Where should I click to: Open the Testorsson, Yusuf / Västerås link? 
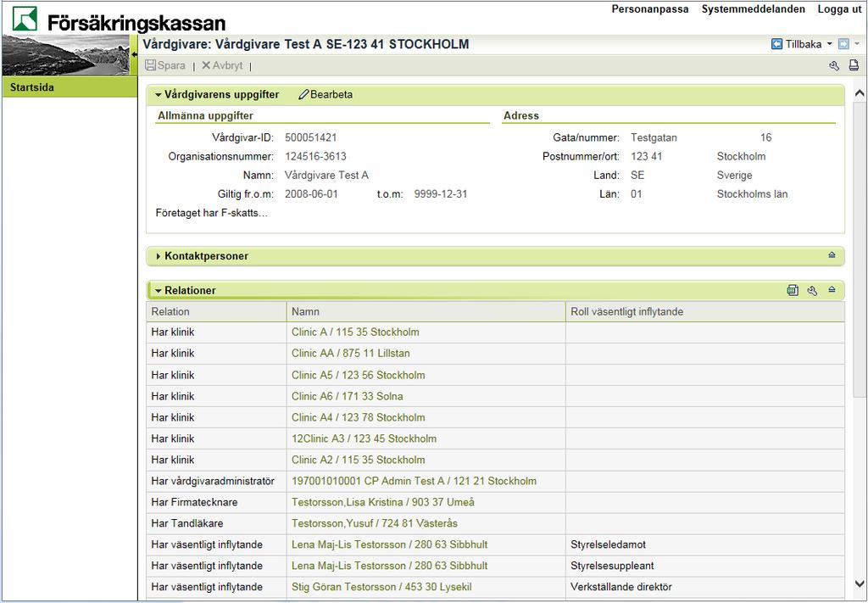tap(375, 523)
